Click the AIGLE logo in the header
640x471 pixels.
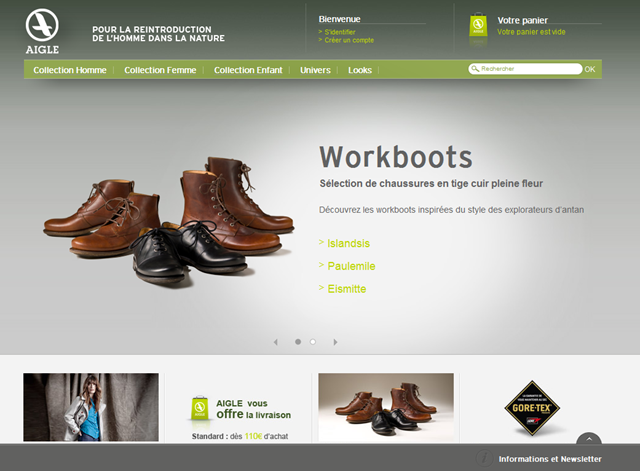42,31
